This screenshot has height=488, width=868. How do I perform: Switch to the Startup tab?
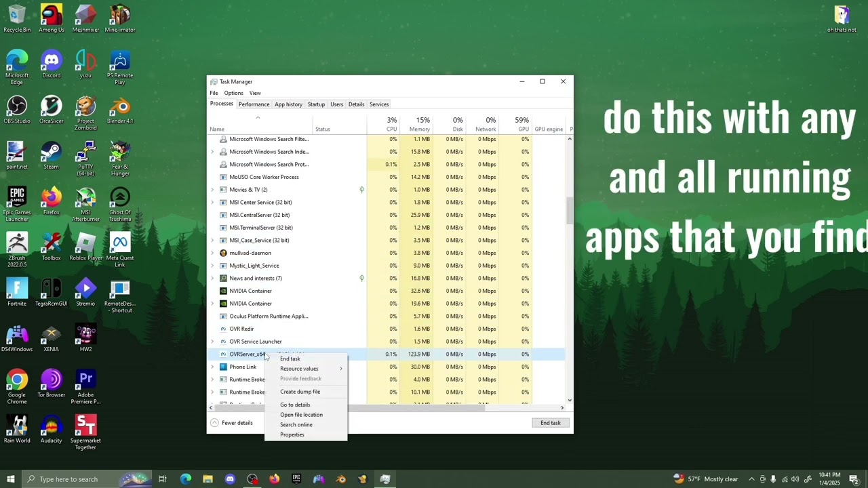316,104
